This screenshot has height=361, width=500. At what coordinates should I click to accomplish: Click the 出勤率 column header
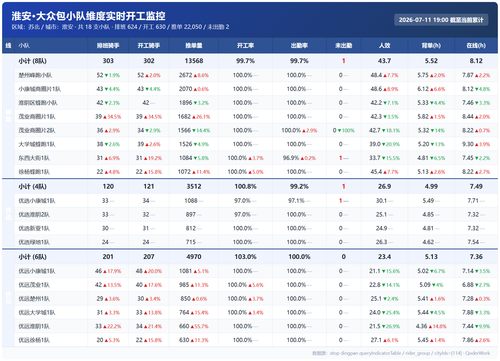(x=299, y=46)
